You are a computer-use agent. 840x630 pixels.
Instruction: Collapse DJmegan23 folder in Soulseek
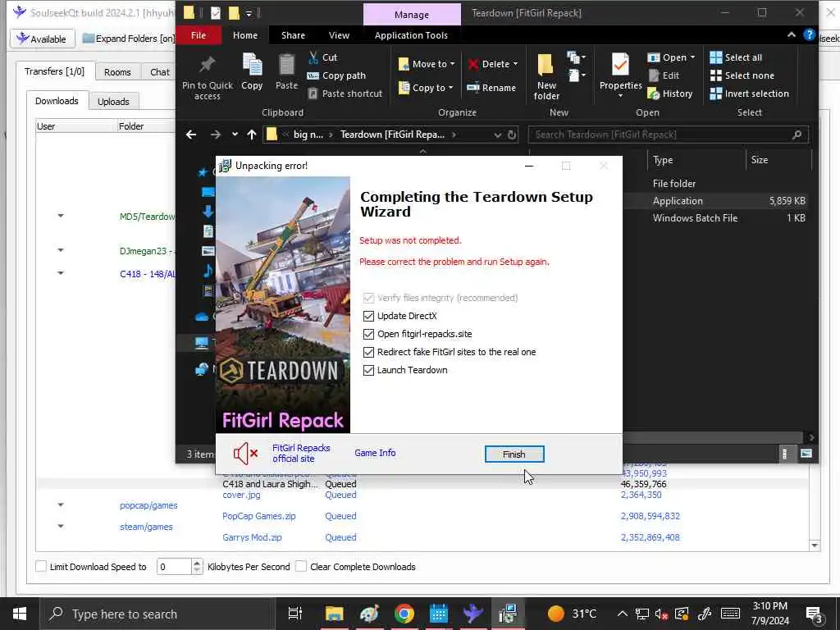click(x=61, y=249)
